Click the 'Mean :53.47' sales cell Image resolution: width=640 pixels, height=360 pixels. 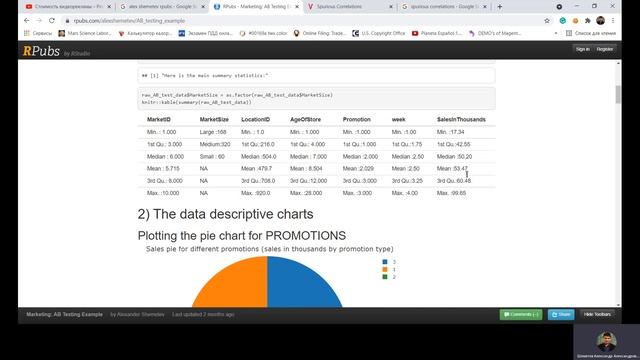coord(452,169)
